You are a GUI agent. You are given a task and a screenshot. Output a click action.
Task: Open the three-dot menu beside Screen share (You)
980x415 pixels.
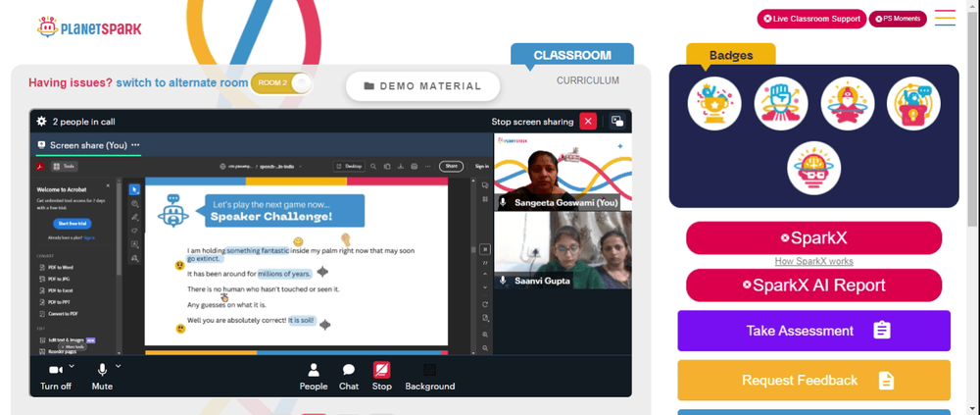coord(135,145)
